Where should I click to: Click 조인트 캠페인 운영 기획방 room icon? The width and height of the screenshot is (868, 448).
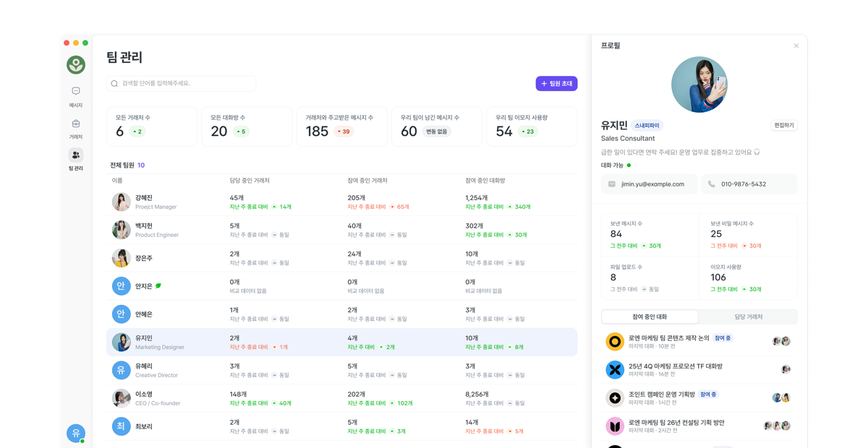tap(615, 397)
